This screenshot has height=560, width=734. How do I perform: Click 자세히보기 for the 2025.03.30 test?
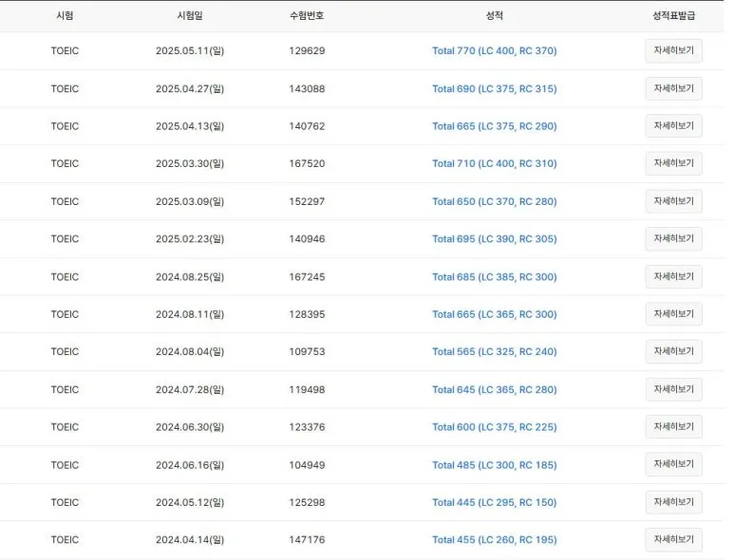673,163
